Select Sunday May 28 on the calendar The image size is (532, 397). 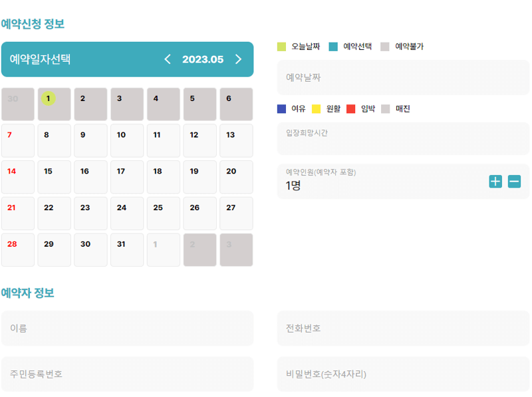tap(17, 249)
